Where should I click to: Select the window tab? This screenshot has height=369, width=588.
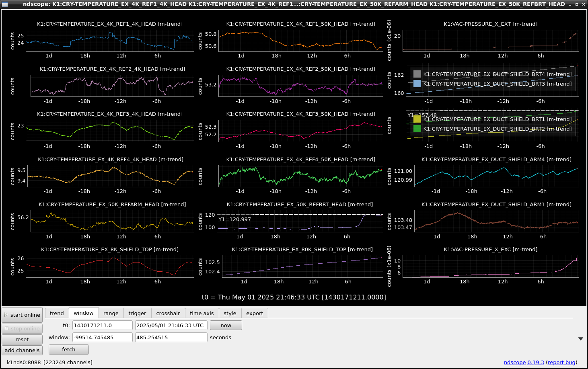click(84, 313)
